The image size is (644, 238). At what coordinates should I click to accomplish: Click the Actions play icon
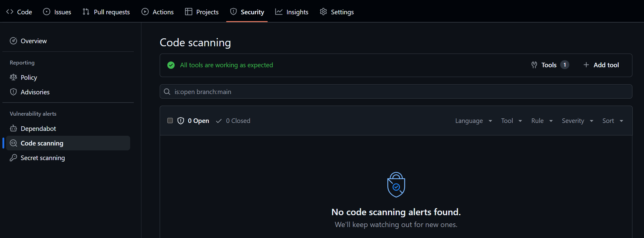(145, 12)
